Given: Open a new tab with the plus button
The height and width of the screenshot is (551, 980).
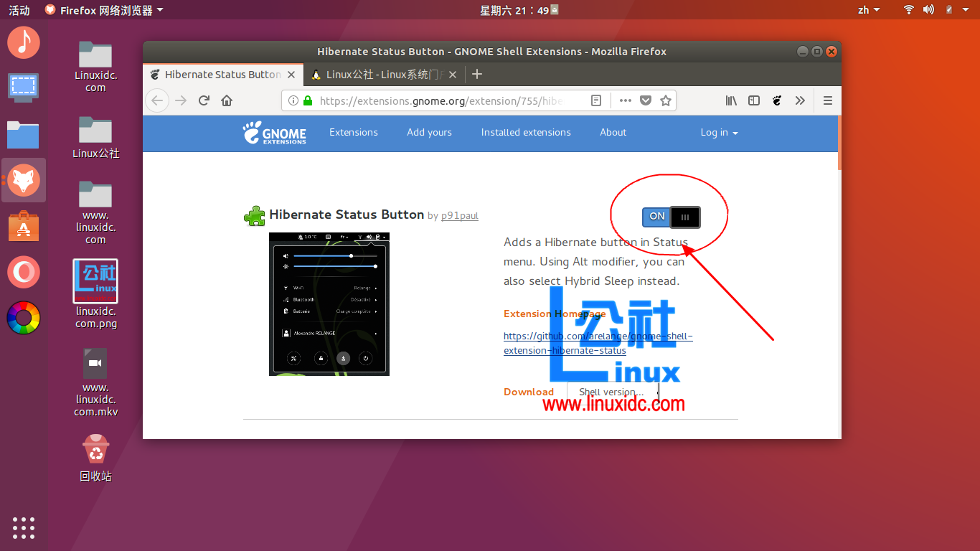Looking at the screenshot, I should click(477, 74).
